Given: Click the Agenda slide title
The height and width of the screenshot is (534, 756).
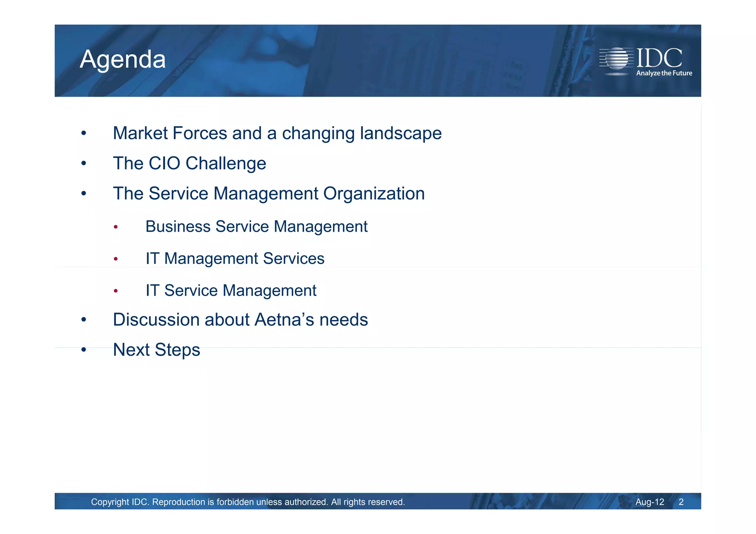Looking at the screenshot, I should [x=123, y=59].
